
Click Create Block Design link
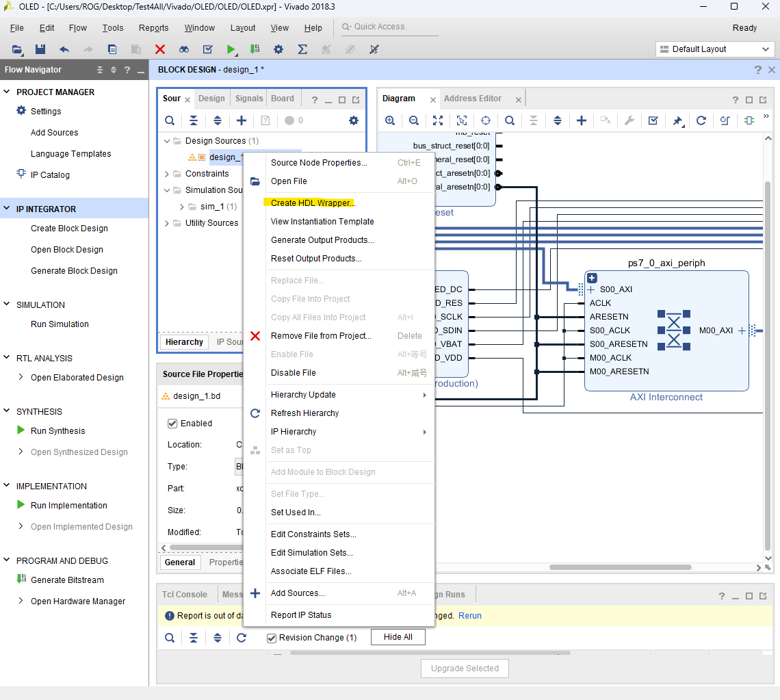69,229
